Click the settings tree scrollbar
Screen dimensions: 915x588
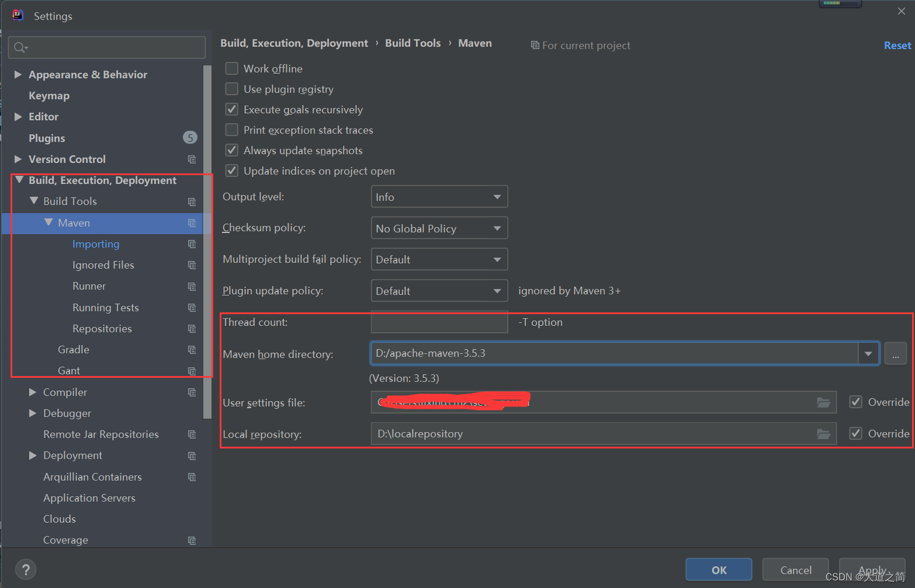[x=207, y=242]
